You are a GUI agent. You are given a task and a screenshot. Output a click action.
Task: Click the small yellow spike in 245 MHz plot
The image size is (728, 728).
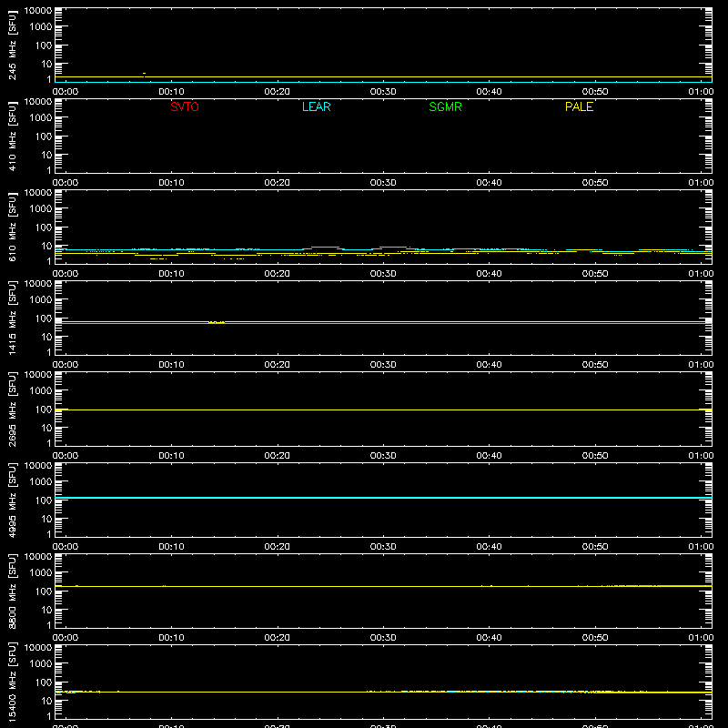click(145, 74)
